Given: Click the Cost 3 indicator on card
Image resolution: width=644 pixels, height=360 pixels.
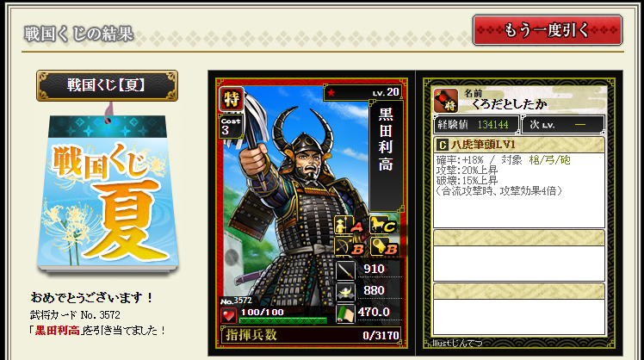Looking at the screenshot, I should coord(231,126).
